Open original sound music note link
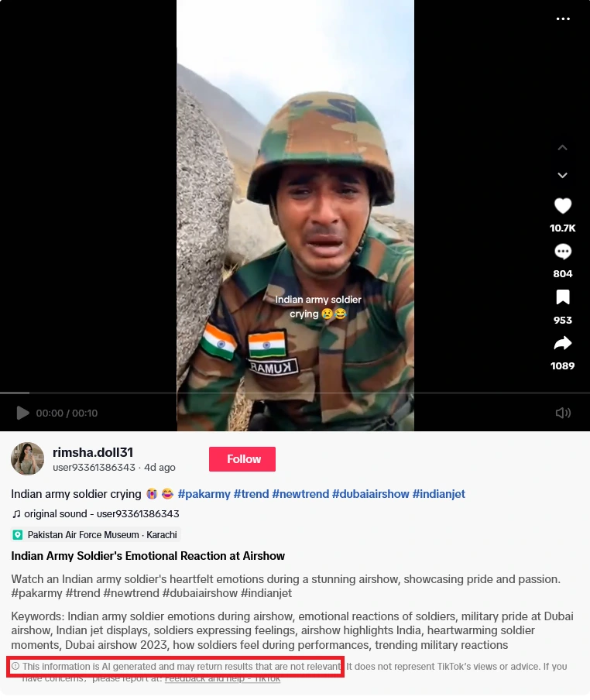The height and width of the screenshot is (700, 590). coord(95,514)
